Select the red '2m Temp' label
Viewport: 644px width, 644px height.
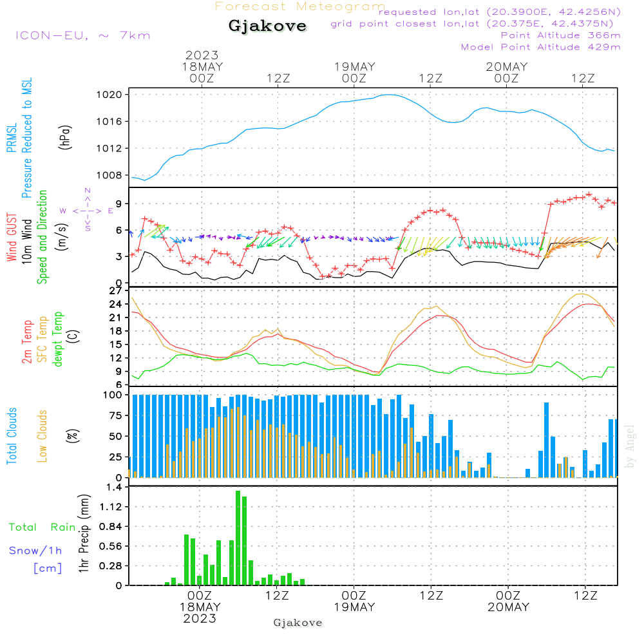tap(26, 342)
